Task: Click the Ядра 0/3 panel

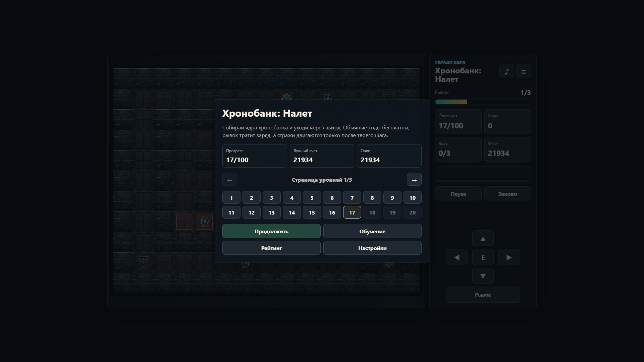Action: [x=458, y=149]
